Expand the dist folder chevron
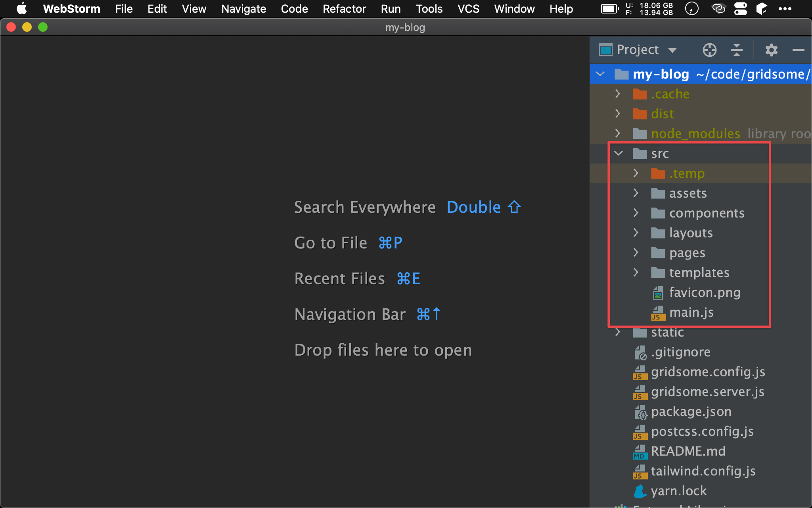 click(x=617, y=114)
